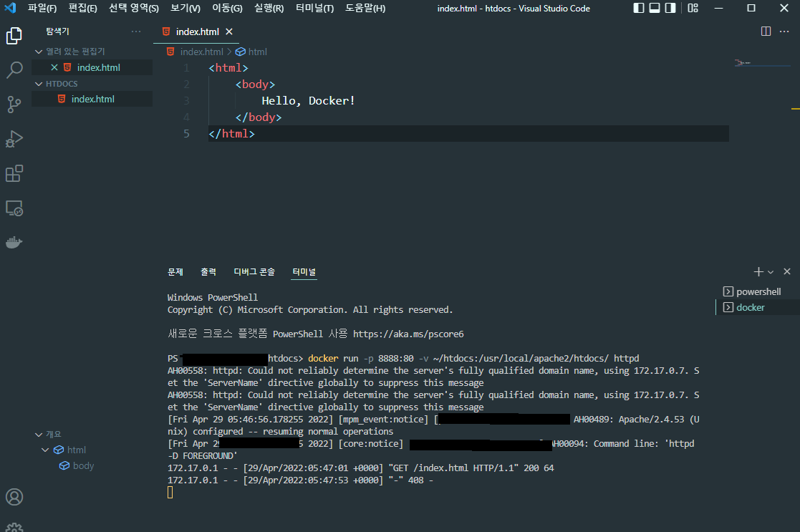
Task: Switch to the Output panel tab
Action: coord(208,272)
